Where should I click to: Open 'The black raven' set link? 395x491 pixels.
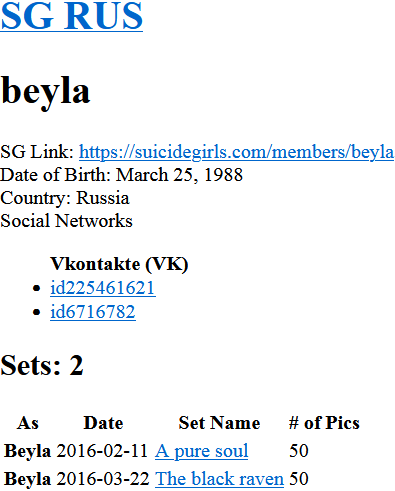pos(219,479)
